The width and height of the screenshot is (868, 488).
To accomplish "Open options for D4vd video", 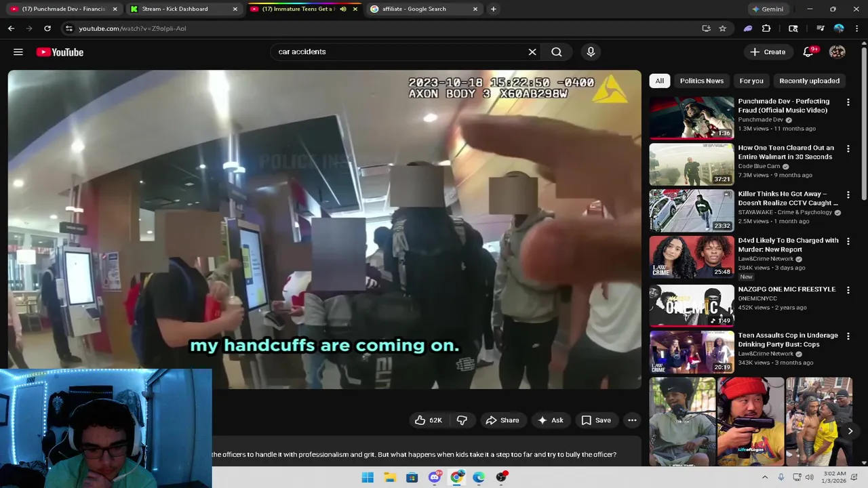I will 848,241.
